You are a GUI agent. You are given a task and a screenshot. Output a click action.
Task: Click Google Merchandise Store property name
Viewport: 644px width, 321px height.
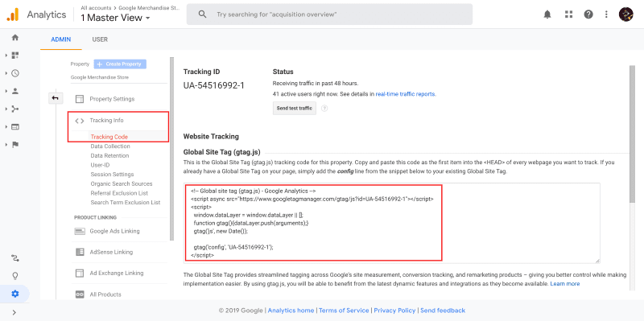point(99,77)
